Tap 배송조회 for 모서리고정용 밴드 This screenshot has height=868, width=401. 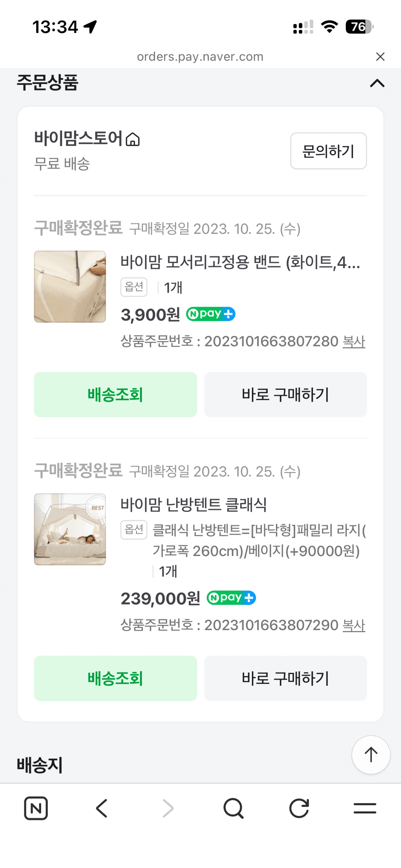(115, 395)
